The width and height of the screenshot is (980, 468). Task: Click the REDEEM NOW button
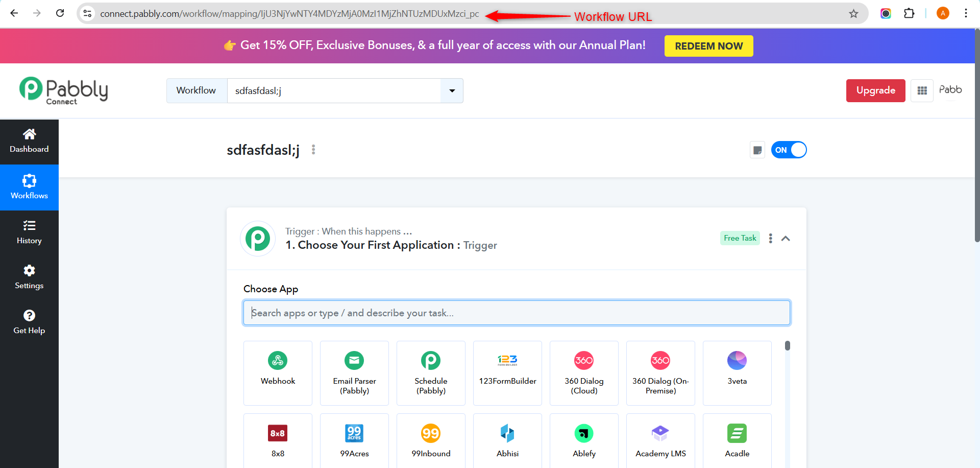(708, 46)
